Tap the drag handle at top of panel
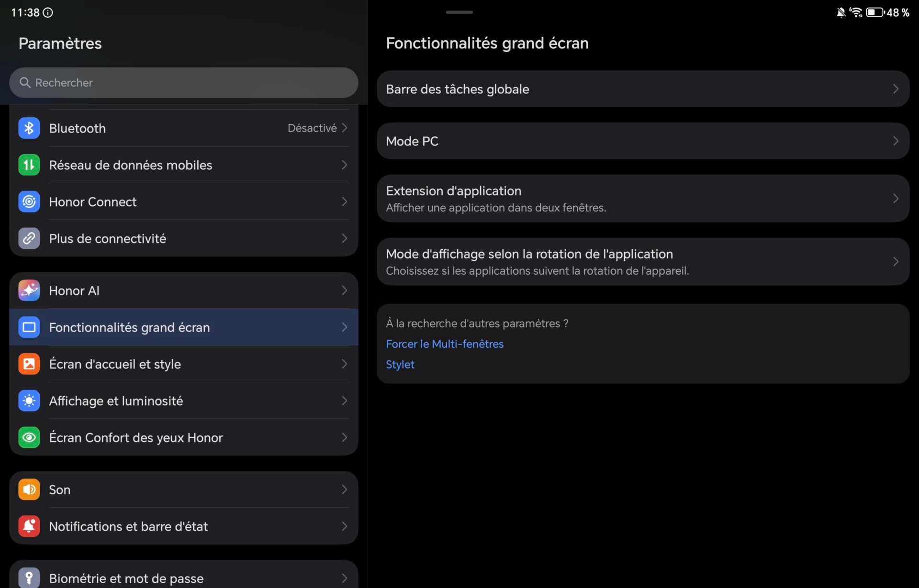Viewport: 919px width, 588px height. (459, 12)
